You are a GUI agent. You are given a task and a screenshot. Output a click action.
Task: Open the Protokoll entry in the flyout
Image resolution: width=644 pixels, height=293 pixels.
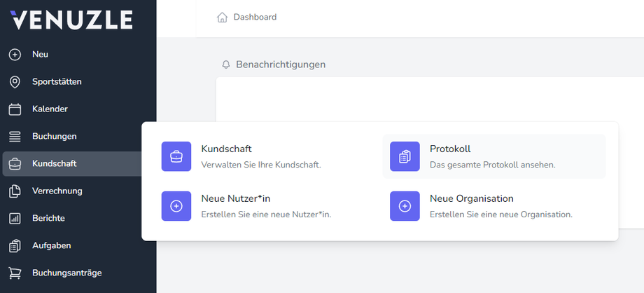click(x=450, y=149)
